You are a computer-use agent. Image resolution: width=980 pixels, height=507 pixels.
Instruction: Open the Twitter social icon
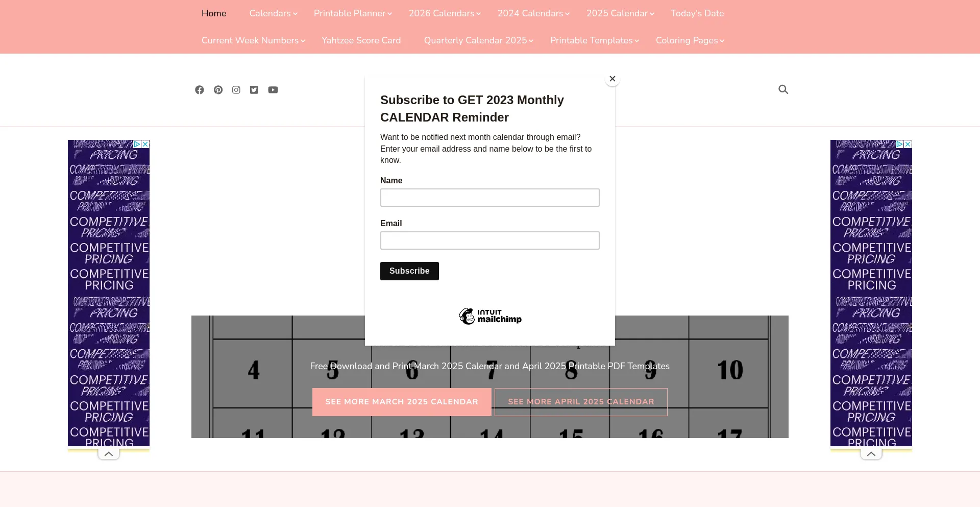(x=254, y=90)
